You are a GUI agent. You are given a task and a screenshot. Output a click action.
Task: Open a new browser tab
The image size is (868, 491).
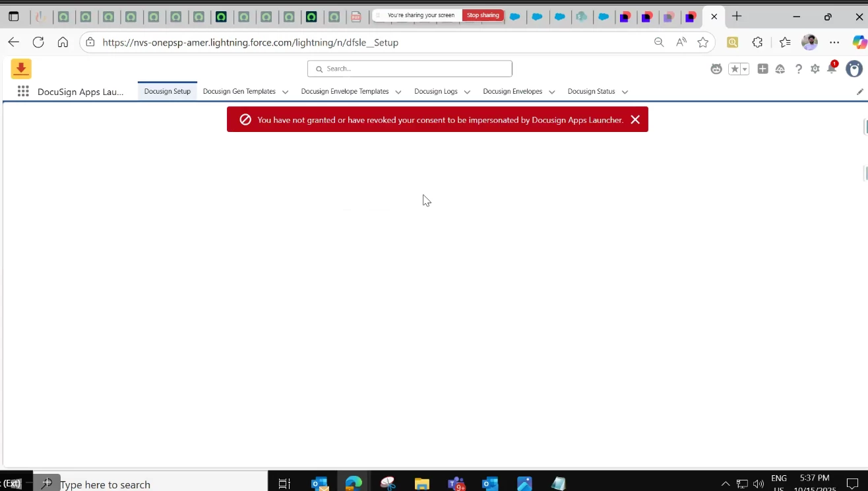tap(737, 16)
